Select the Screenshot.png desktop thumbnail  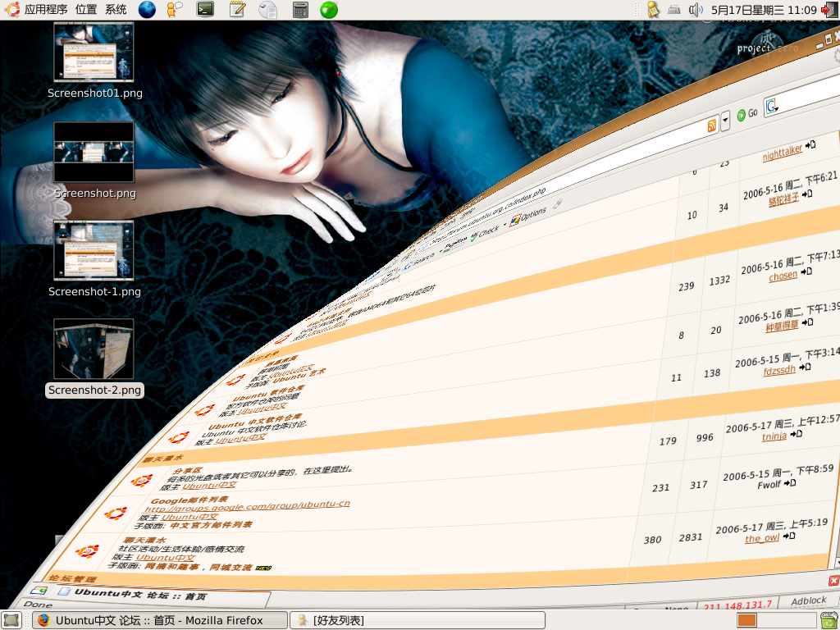click(94, 152)
